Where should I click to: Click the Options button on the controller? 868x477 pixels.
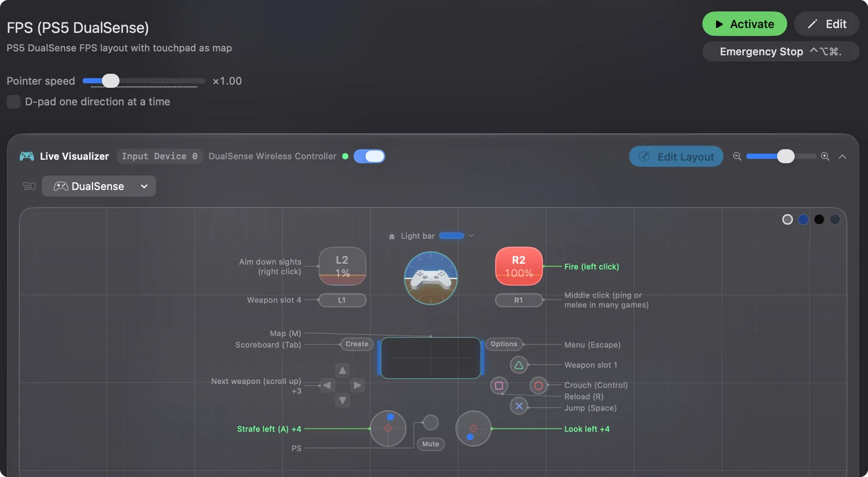504,344
